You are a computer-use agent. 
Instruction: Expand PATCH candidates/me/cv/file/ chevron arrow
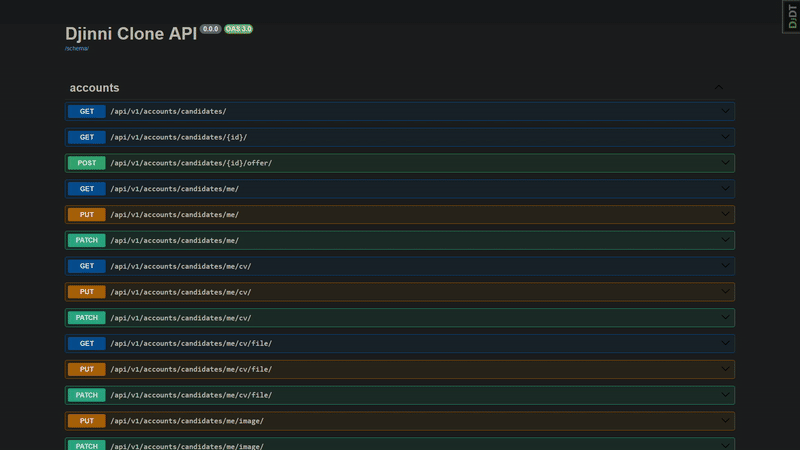(x=725, y=395)
